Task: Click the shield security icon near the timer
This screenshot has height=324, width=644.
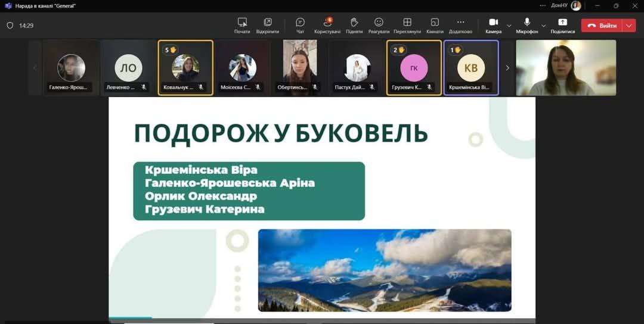Action: point(10,26)
